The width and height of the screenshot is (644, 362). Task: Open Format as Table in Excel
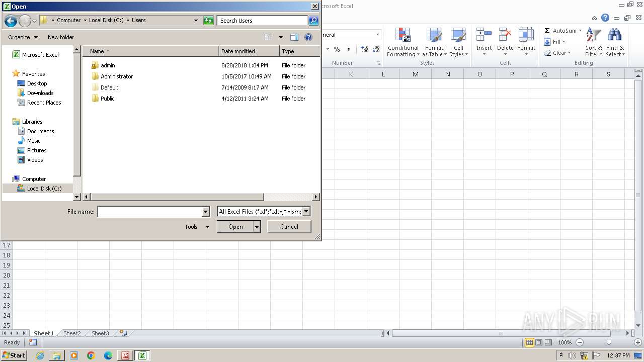coord(434,43)
